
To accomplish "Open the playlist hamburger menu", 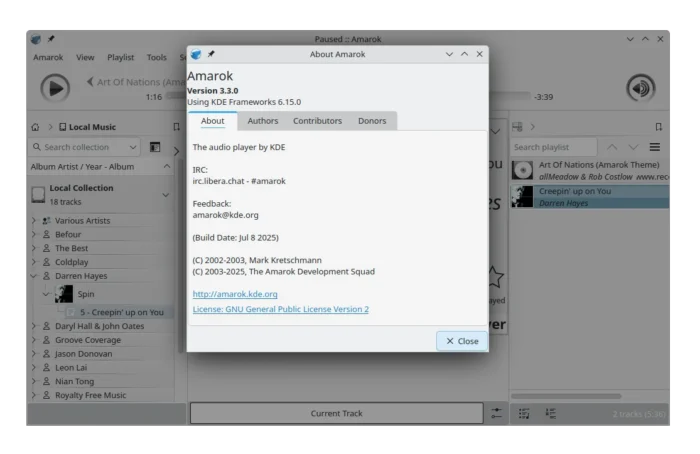I will point(655,147).
